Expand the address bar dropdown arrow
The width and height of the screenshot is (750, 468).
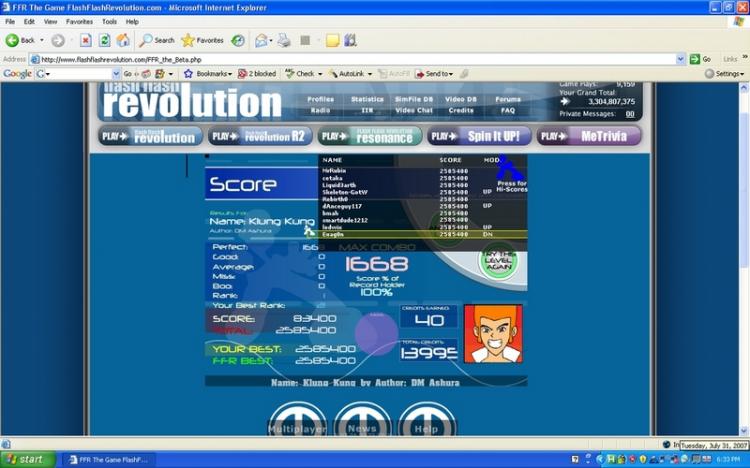(x=681, y=59)
